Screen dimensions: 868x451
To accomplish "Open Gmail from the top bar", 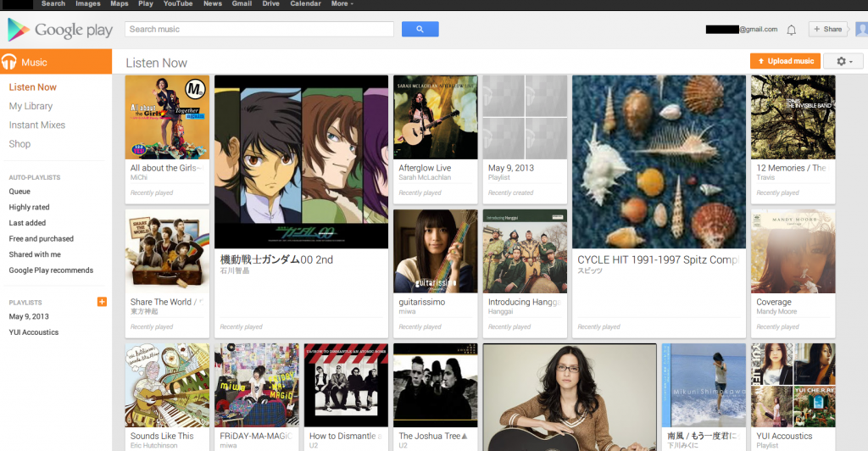I will (x=242, y=4).
